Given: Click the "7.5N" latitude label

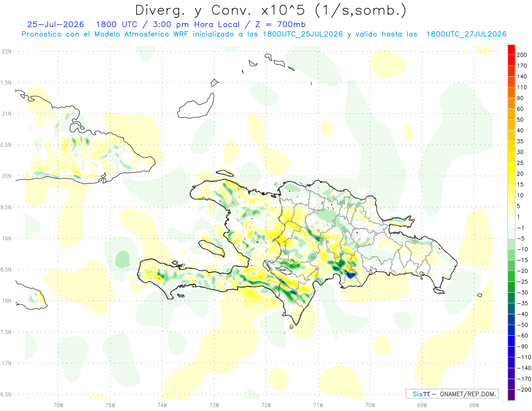Looking at the screenshot, I should [x=6, y=332].
